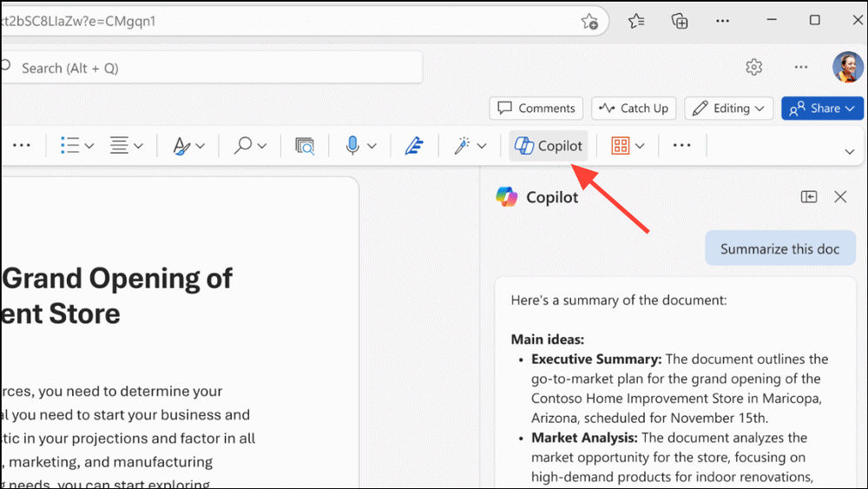Click the Copilot pane logo
This screenshot has width=868, height=489.
pos(507,196)
